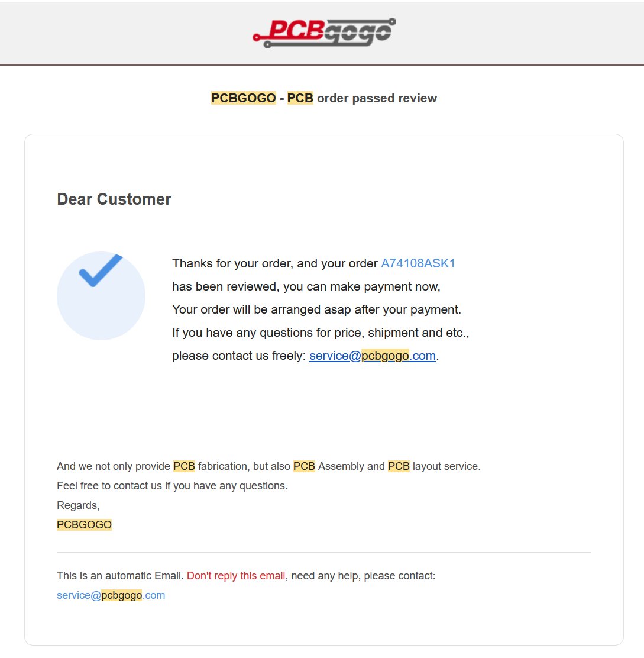Click the 'Regards,' line

[79, 505]
